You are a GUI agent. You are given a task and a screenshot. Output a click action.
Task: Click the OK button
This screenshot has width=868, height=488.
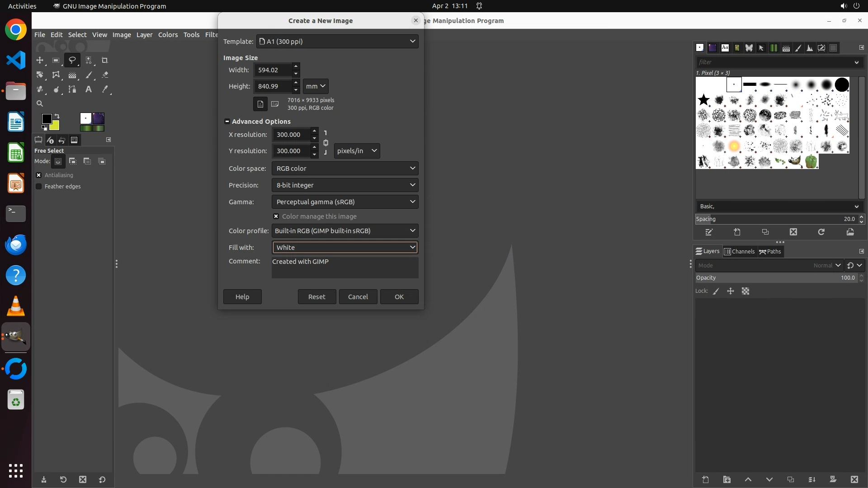(x=399, y=296)
